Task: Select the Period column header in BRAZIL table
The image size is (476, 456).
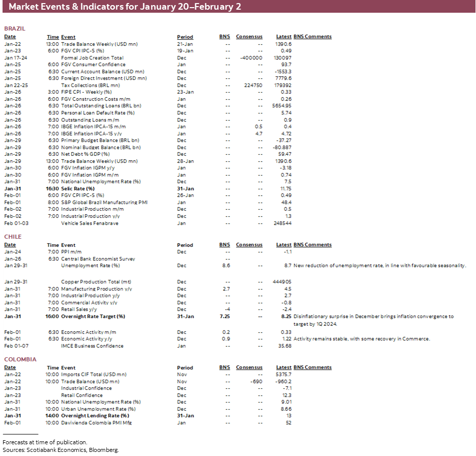Action: click(x=185, y=37)
